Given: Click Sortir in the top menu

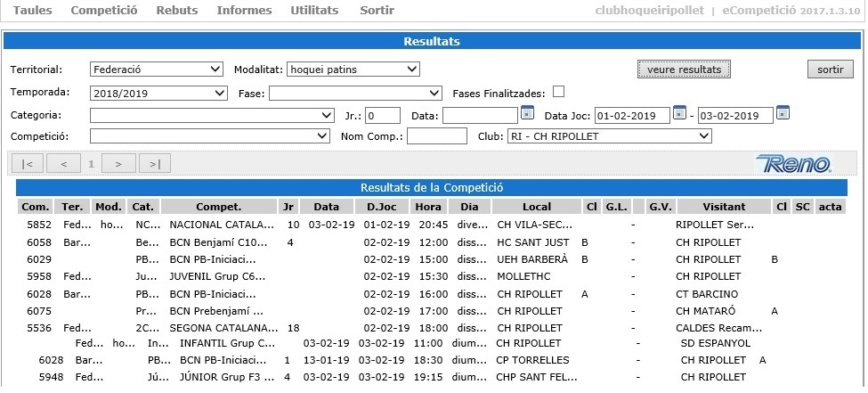Looking at the screenshot, I should pos(377,11).
